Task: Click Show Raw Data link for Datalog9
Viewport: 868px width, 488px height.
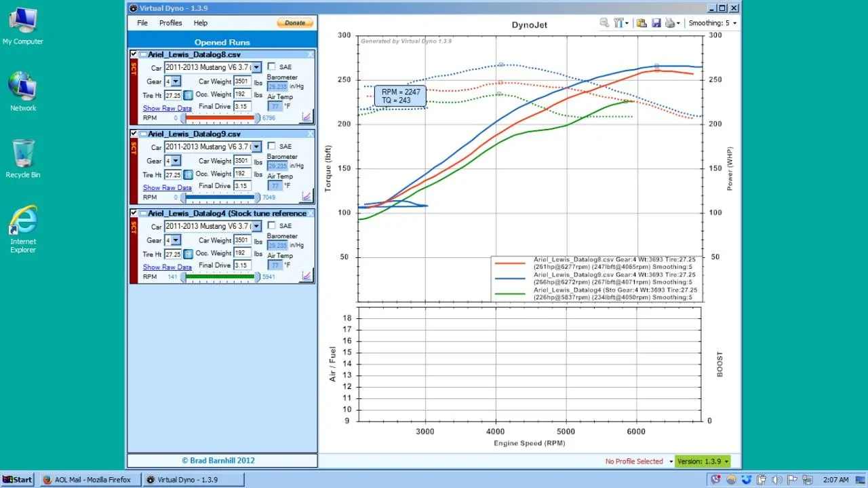Action: tap(167, 188)
